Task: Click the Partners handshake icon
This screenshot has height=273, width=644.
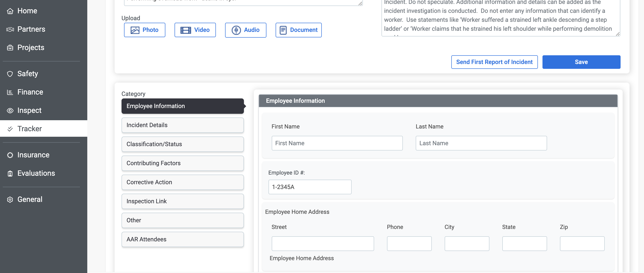Action: click(10, 29)
